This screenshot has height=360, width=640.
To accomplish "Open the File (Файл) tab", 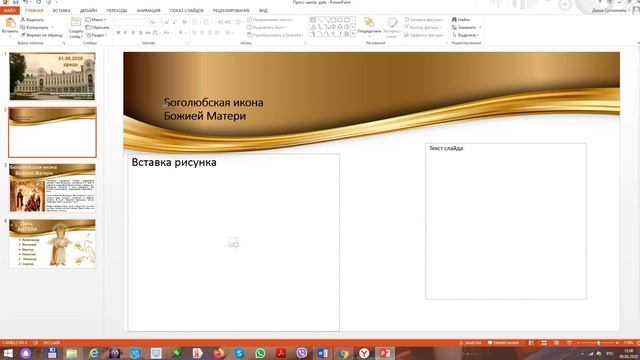I will point(10,11).
